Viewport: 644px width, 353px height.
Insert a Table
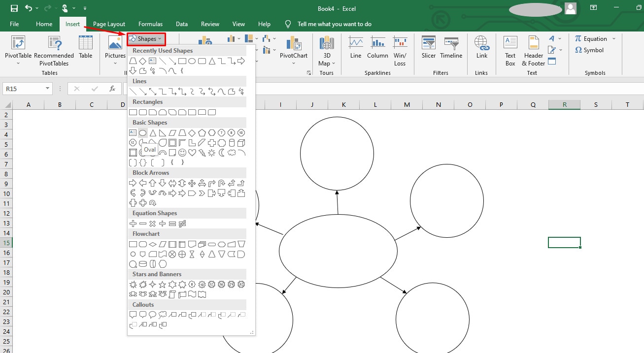click(85, 47)
